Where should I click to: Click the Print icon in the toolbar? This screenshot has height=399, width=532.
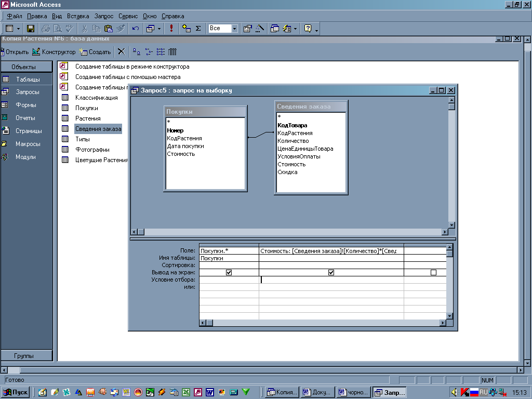coord(46,29)
